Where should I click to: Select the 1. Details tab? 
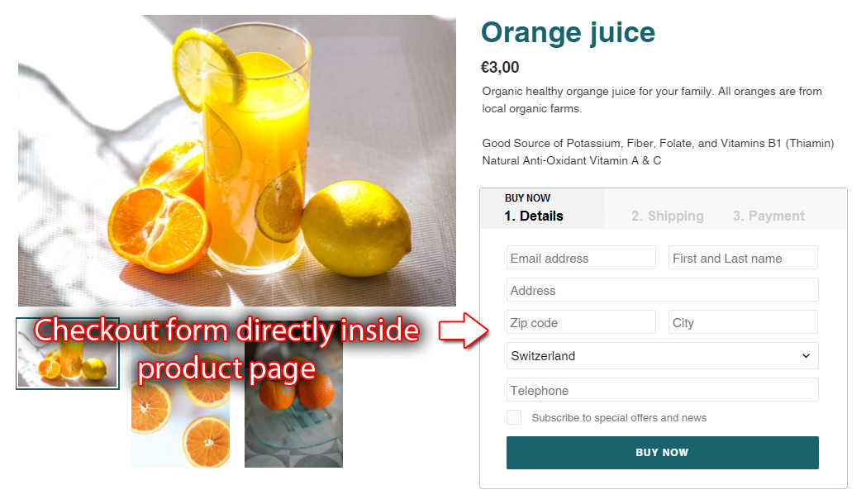[x=534, y=216]
